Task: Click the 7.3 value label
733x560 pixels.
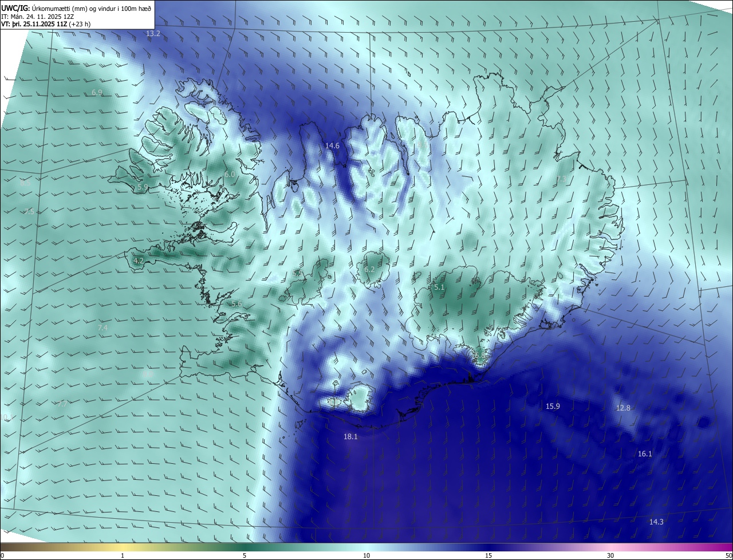Action: click(561, 179)
